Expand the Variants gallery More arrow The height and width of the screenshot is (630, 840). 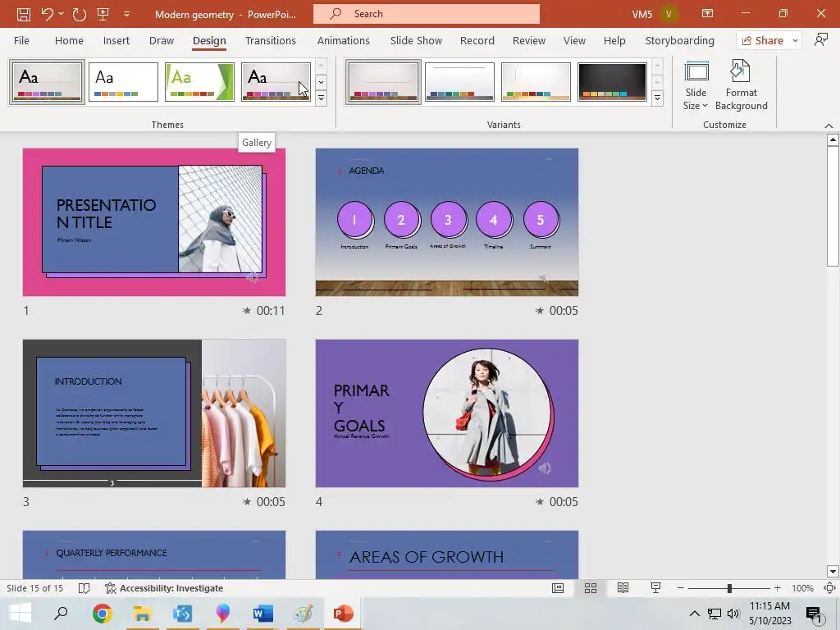click(657, 98)
